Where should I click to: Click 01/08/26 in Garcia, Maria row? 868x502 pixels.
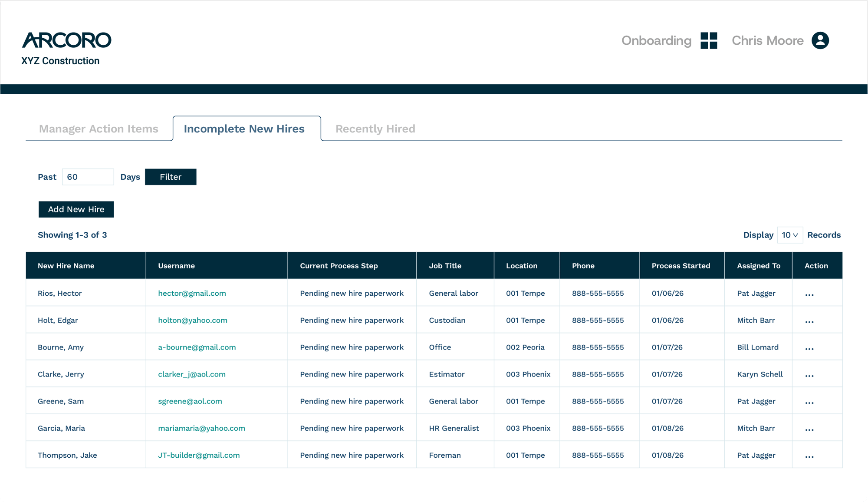(x=667, y=428)
